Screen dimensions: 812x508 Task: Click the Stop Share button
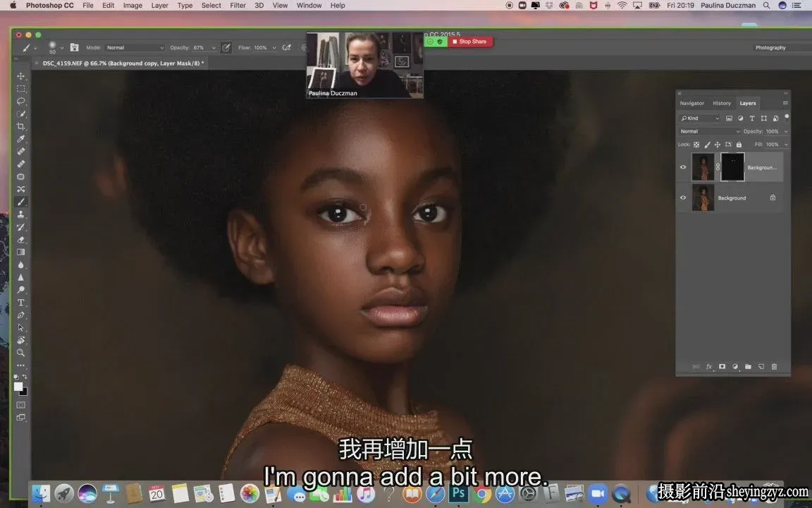[470, 42]
